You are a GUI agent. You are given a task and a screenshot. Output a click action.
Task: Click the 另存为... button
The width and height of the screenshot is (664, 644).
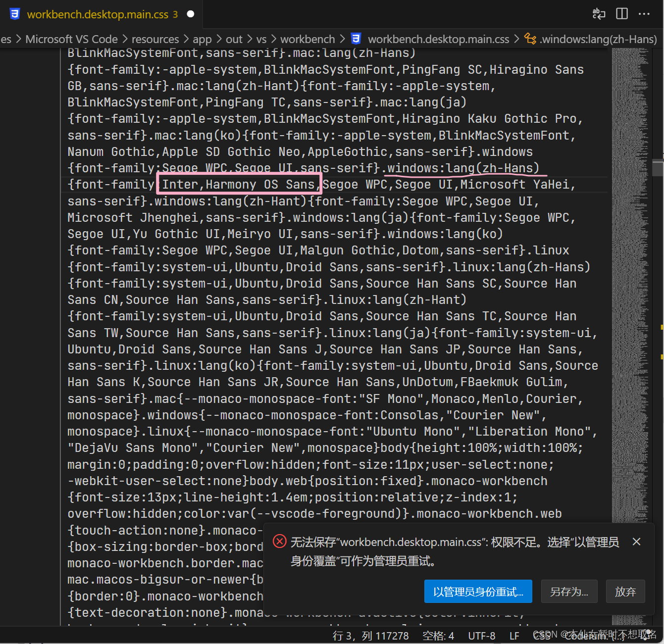click(569, 592)
